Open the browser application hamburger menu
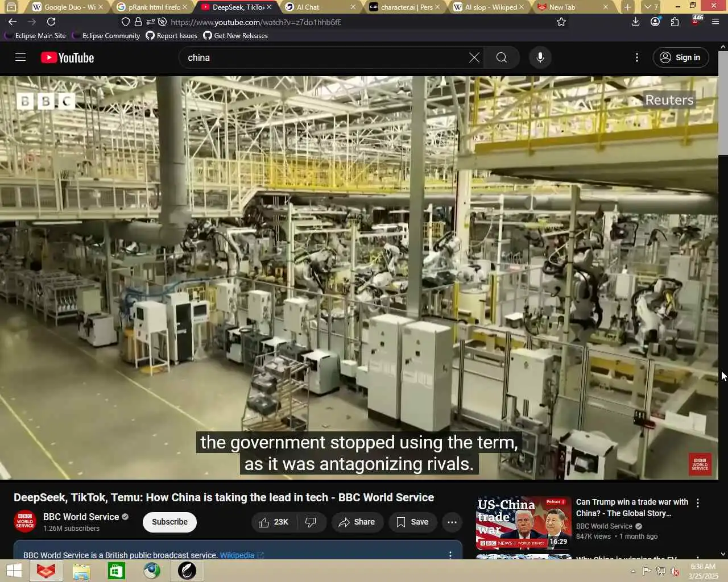The height and width of the screenshot is (582, 728). pos(715,22)
